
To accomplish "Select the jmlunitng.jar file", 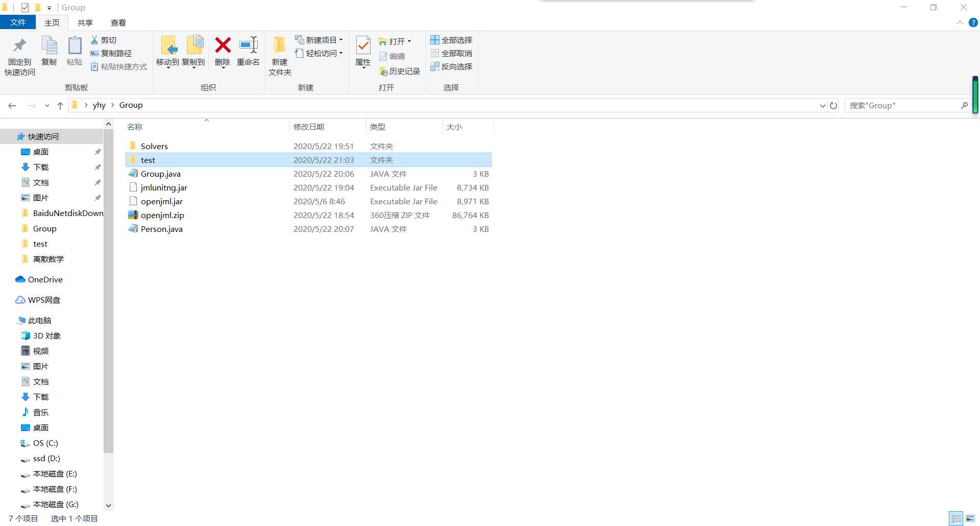I will pos(308,187).
